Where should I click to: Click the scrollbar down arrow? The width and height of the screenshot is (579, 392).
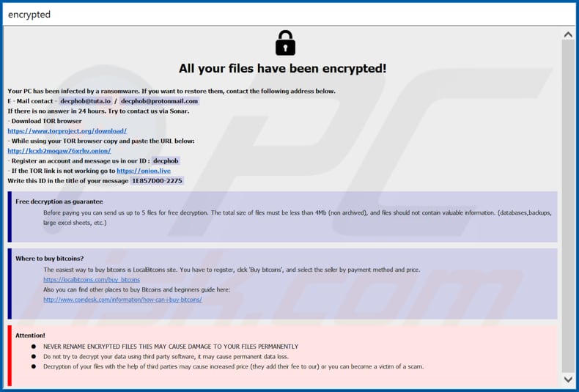(568, 380)
